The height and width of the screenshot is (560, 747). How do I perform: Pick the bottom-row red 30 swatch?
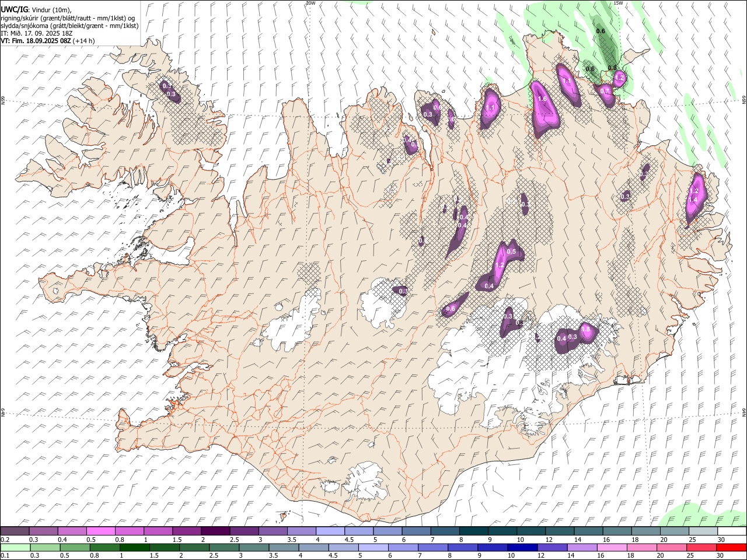(731, 547)
